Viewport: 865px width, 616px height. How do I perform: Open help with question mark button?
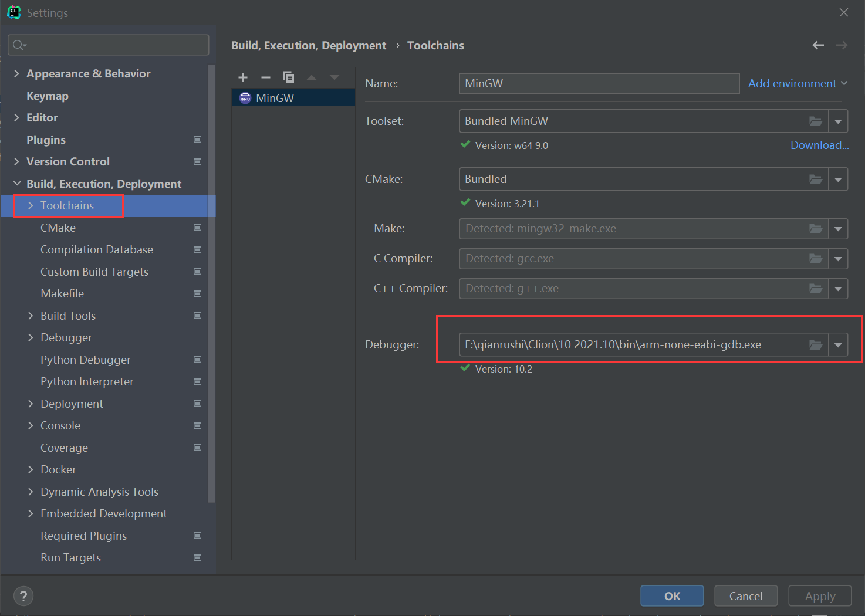point(23,597)
